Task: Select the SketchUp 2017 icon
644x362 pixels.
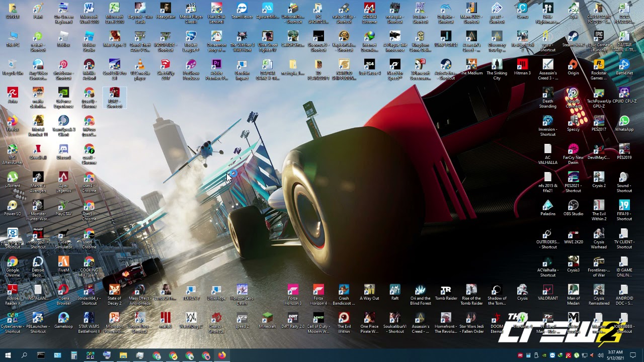Action: 166,70
